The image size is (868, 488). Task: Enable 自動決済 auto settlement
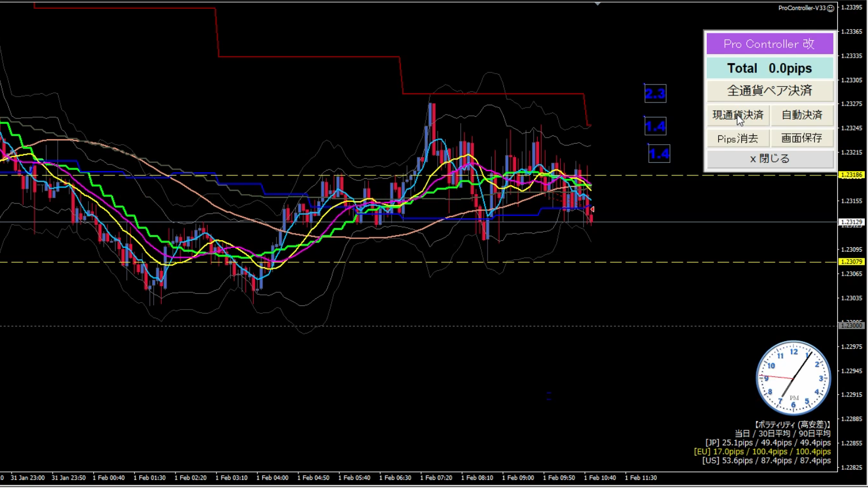(802, 115)
